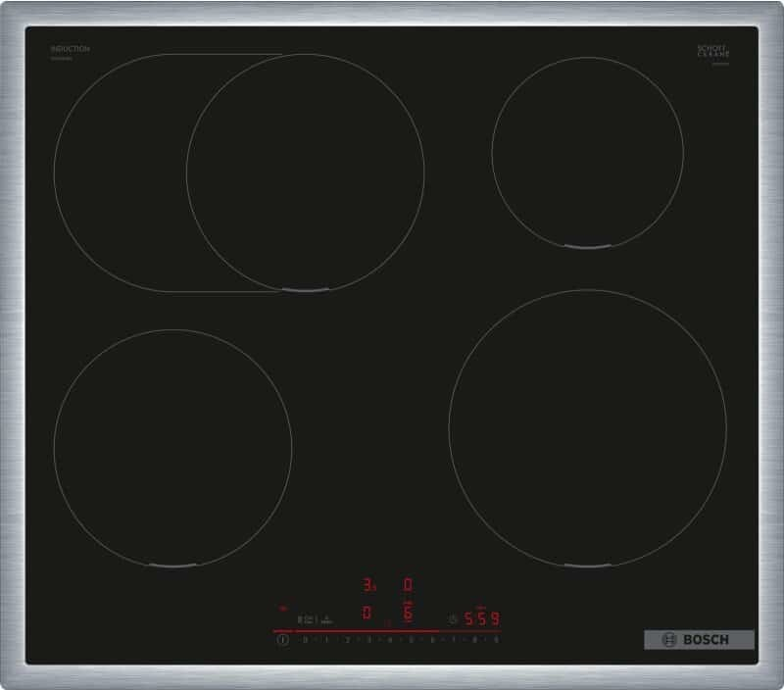
Task: Touch the extended rear-left combi zone area
Action: coord(118,172)
